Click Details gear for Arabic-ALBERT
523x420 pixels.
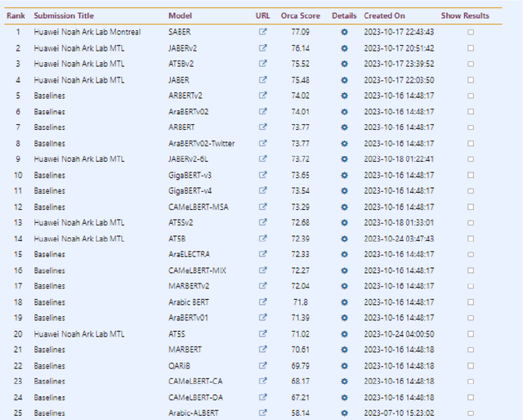[344, 413]
